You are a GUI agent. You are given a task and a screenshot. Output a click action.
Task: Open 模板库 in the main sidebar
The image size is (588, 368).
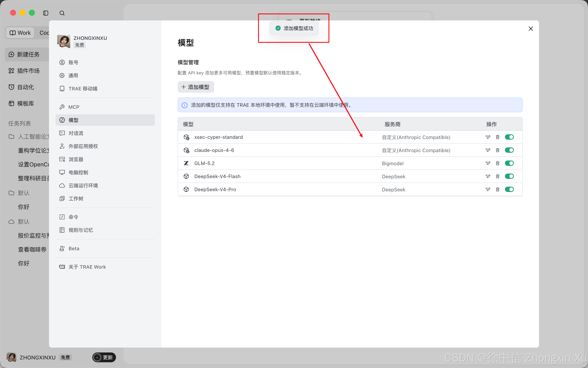pos(27,103)
